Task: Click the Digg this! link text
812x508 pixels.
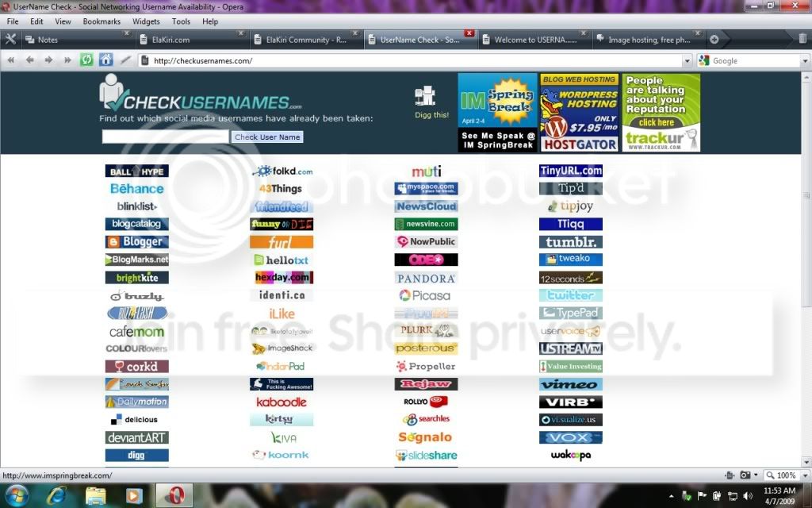Action: 431,115
